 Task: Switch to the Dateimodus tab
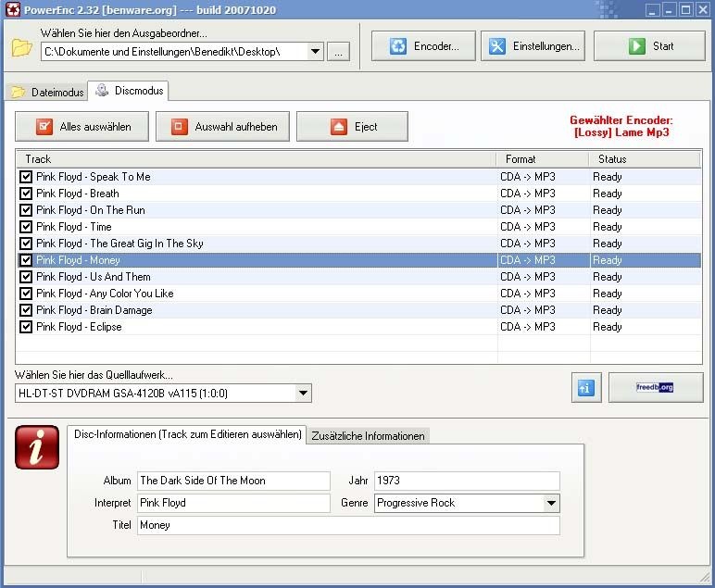47,92
